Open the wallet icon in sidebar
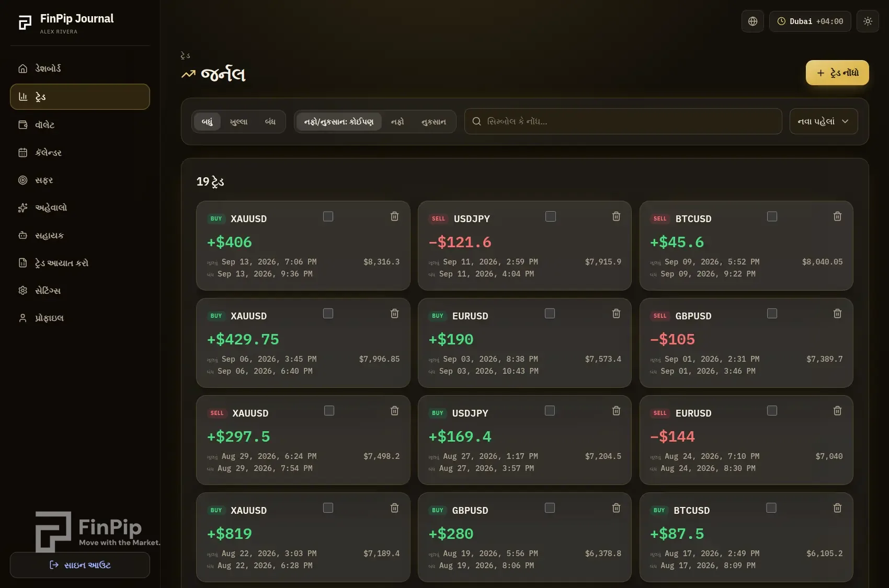 click(x=22, y=125)
